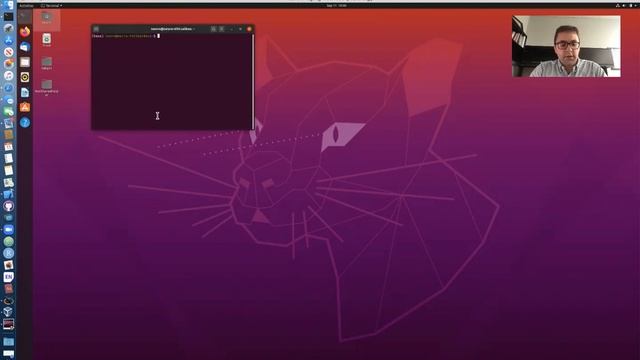Launch Thunderbird Mail in Ubuntu dock
640x360 pixels.
pos(25,47)
